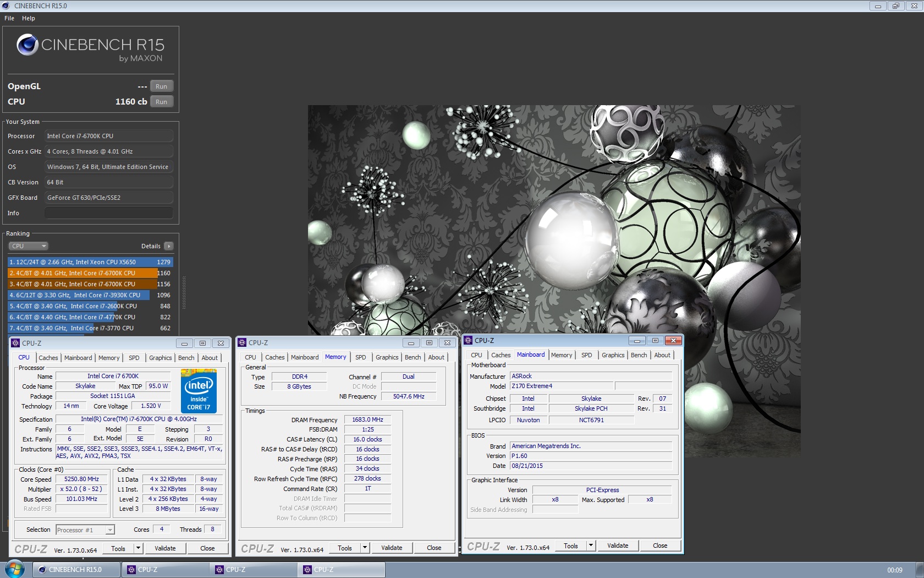Activate the first CPU-Z taskbar button
The width and height of the screenshot is (924, 578).
(165, 570)
